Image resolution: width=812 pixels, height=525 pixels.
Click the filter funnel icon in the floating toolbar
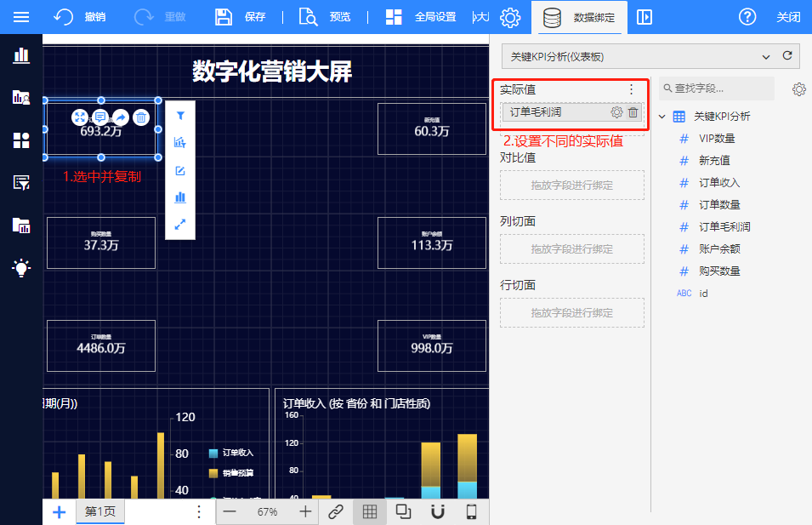pos(180,115)
